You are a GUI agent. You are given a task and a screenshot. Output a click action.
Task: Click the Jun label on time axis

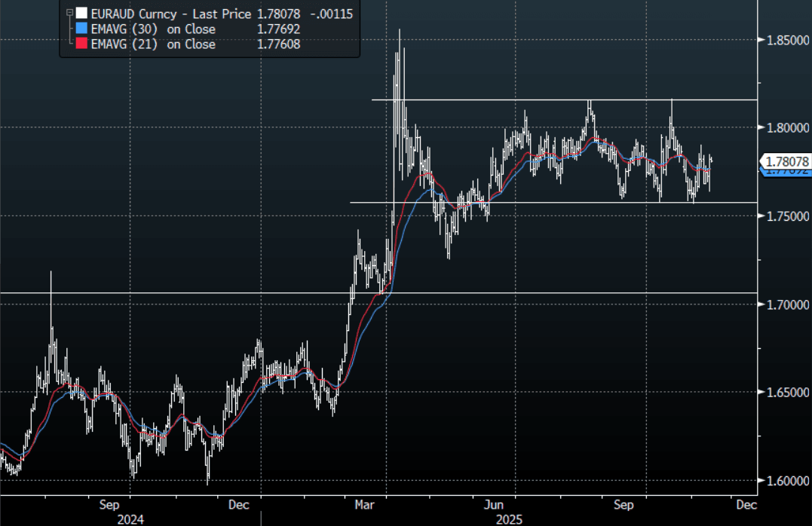[x=494, y=504]
